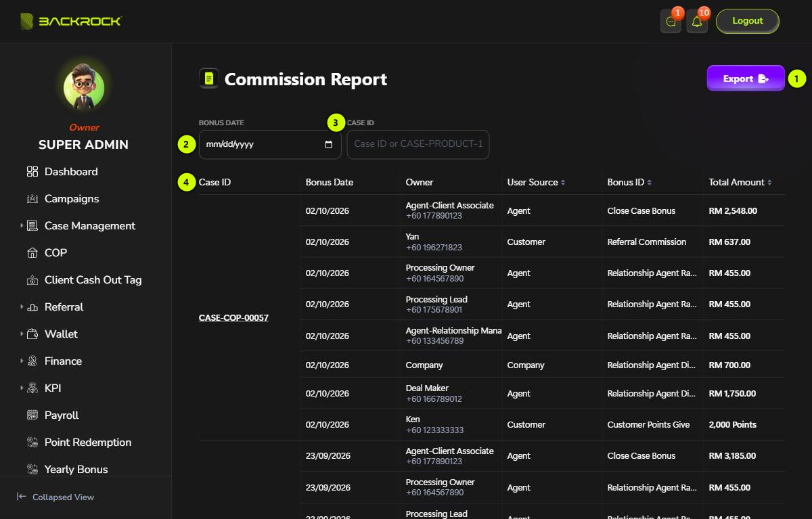812x519 pixels.
Task: Open Client Cash Out Tag menu item
Action: coord(93,280)
